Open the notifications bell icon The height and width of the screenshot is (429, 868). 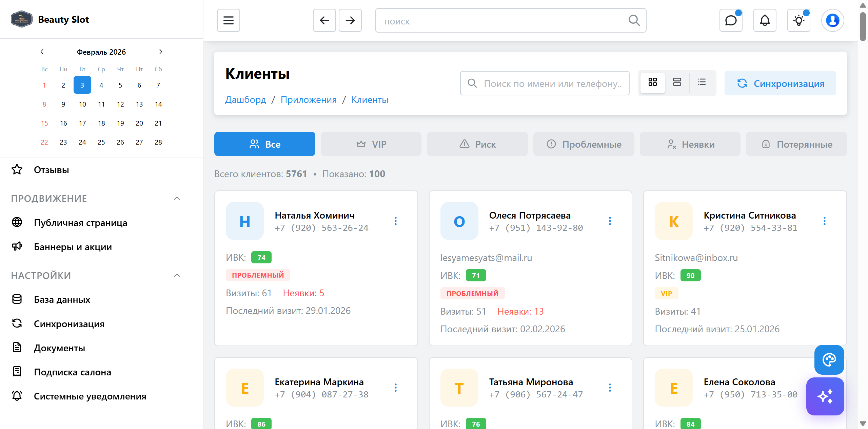pyautogui.click(x=765, y=20)
